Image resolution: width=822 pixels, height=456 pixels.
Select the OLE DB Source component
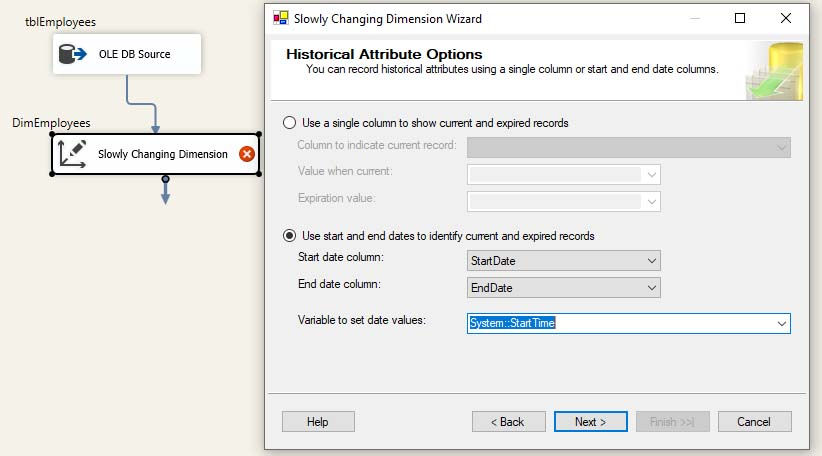pos(127,54)
